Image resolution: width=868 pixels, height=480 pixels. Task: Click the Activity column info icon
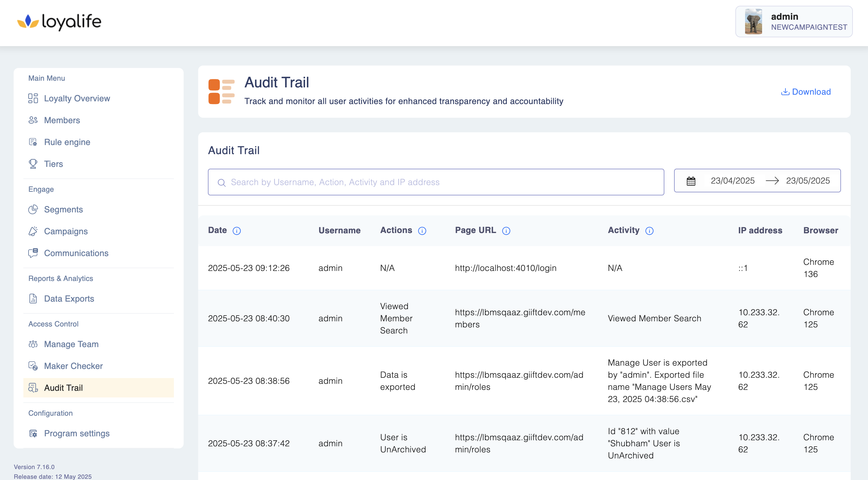click(649, 231)
